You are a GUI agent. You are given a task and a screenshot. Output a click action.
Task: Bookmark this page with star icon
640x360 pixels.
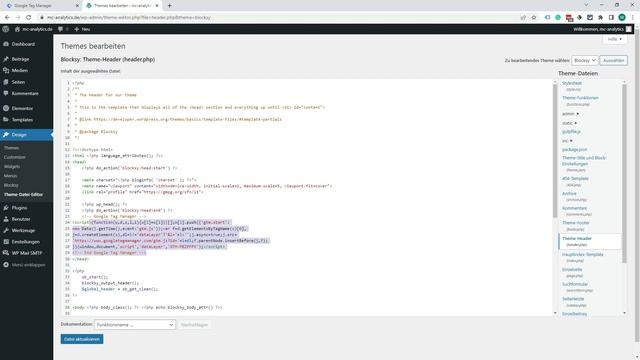(x=534, y=18)
